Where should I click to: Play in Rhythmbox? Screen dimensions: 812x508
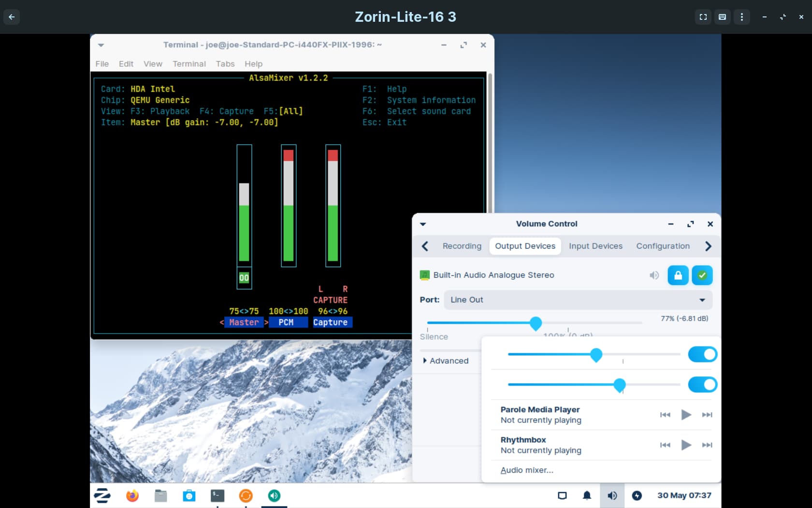click(686, 445)
